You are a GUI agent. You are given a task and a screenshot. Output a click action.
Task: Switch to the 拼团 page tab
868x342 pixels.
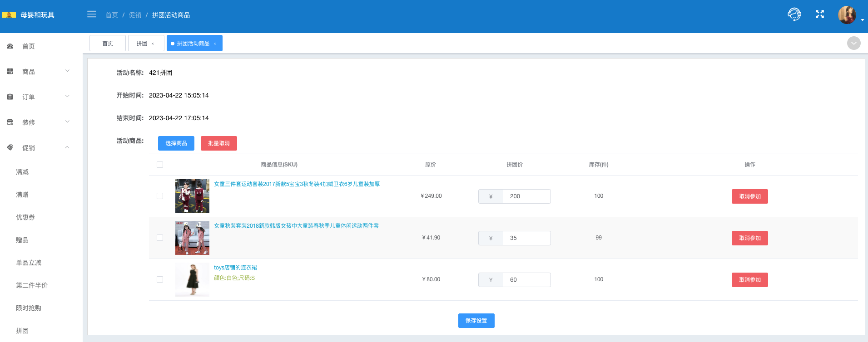coord(146,43)
